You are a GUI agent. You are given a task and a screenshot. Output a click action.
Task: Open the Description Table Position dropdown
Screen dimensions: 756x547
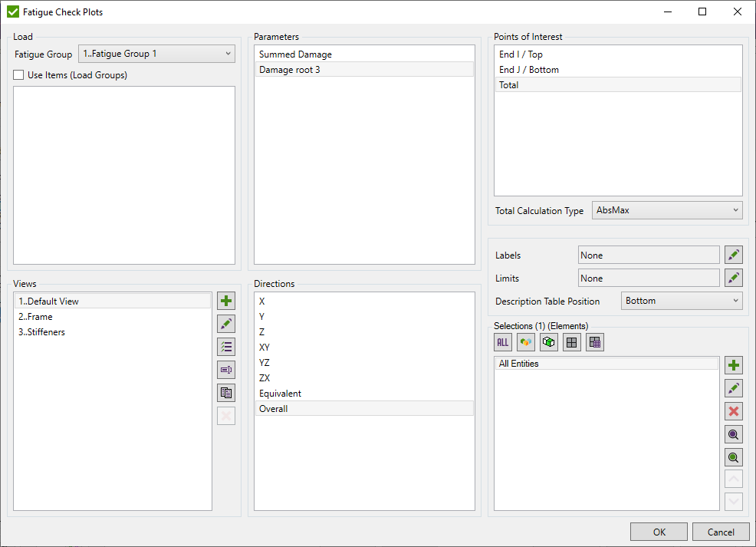[682, 301]
